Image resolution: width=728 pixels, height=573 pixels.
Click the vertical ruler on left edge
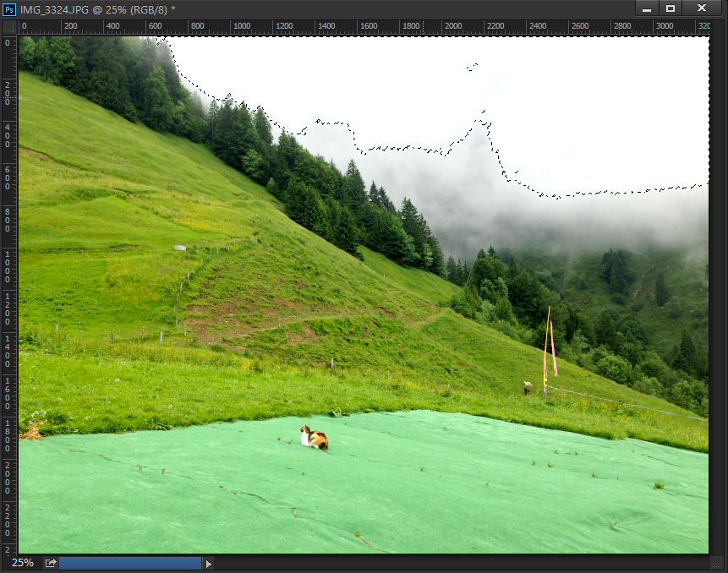[x=9, y=296]
